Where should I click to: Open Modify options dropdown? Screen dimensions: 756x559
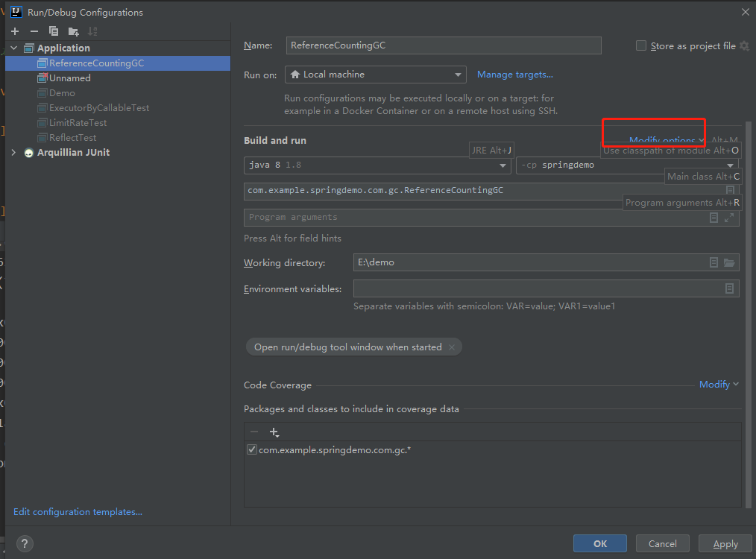pyautogui.click(x=667, y=140)
